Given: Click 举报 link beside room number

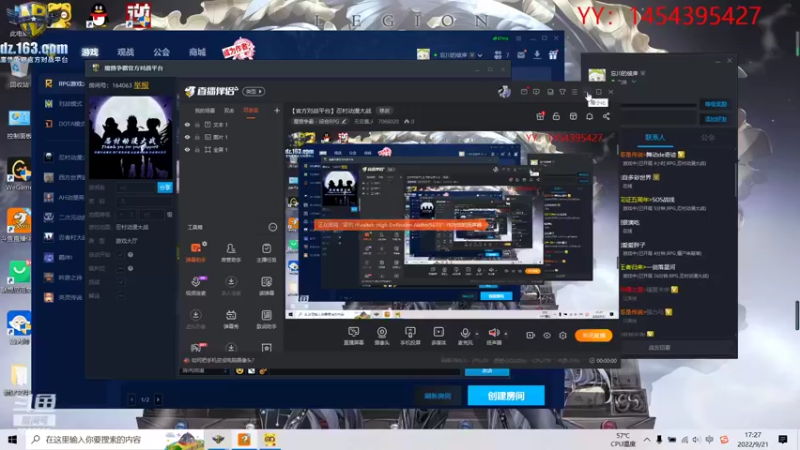Looking at the screenshot, I should (x=141, y=85).
